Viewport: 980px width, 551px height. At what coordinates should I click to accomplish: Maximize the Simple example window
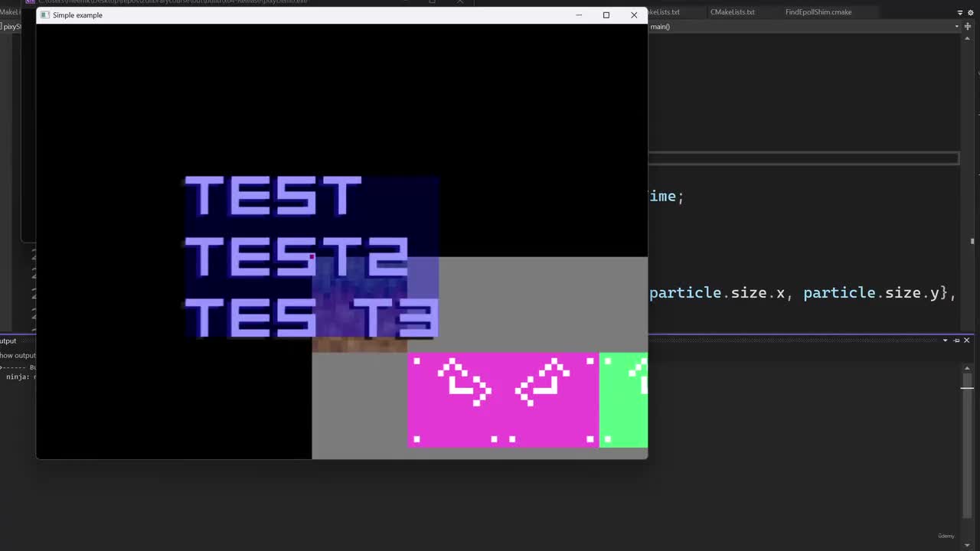point(606,15)
